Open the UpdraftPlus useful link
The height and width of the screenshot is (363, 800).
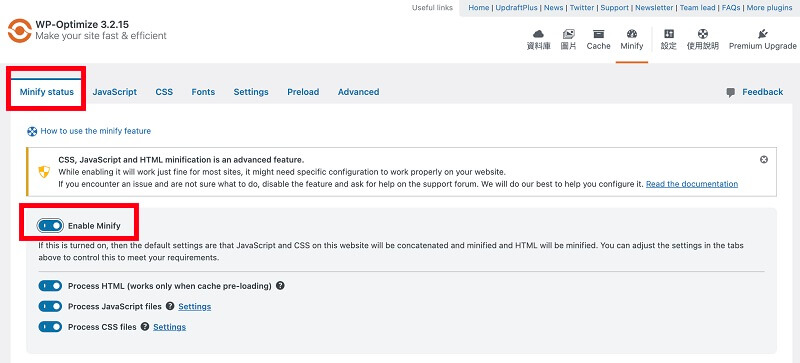[x=516, y=8]
